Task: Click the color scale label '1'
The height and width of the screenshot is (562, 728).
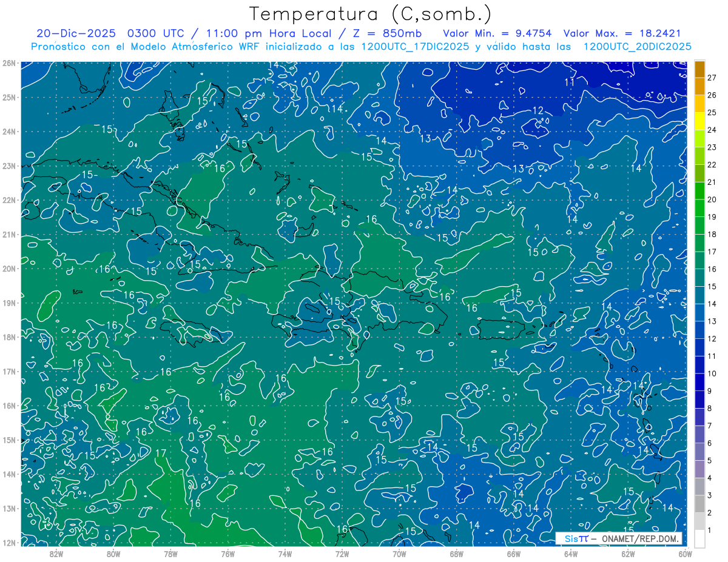Action: click(x=709, y=530)
